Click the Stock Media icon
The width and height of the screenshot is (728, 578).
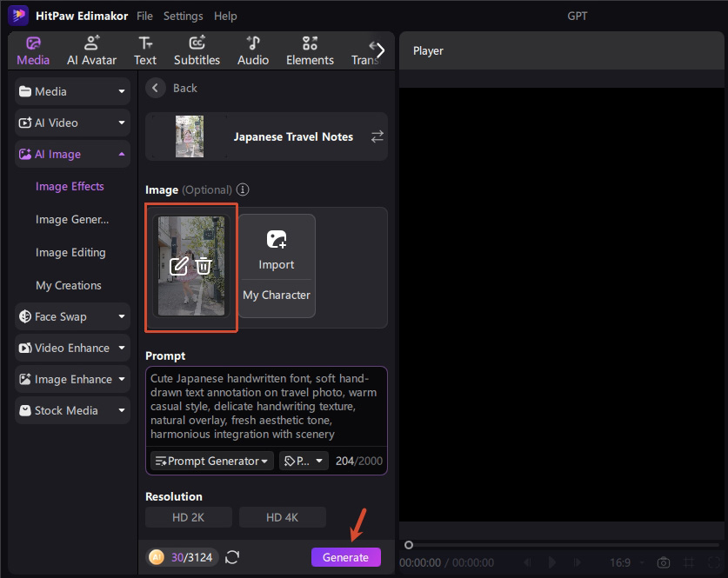[x=24, y=410]
